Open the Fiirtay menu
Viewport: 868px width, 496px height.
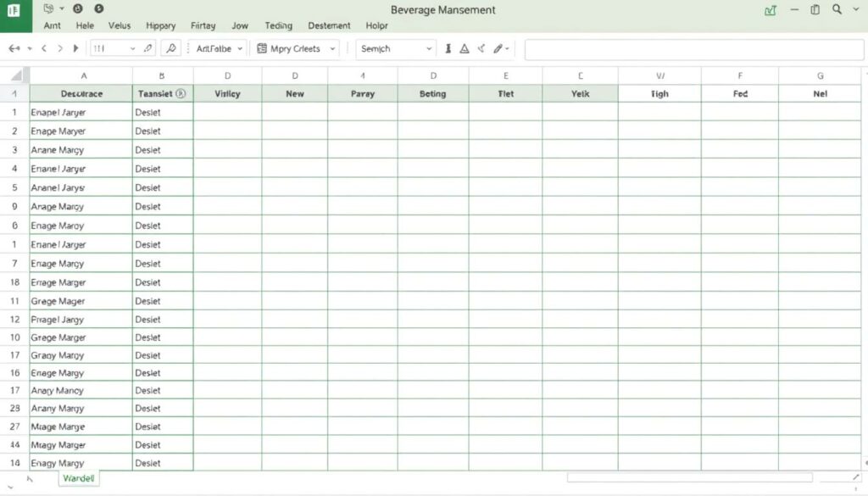[203, 25]
